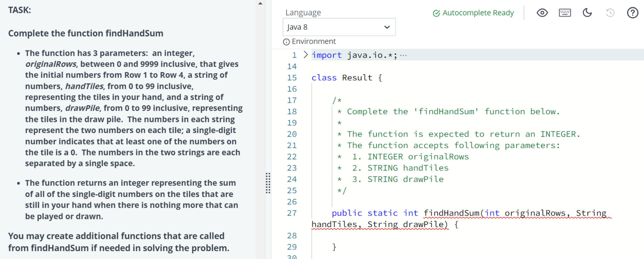This screenshot has width=644, height=259.
Task: Open the preview using the eye icon
Action: [542, 13]
